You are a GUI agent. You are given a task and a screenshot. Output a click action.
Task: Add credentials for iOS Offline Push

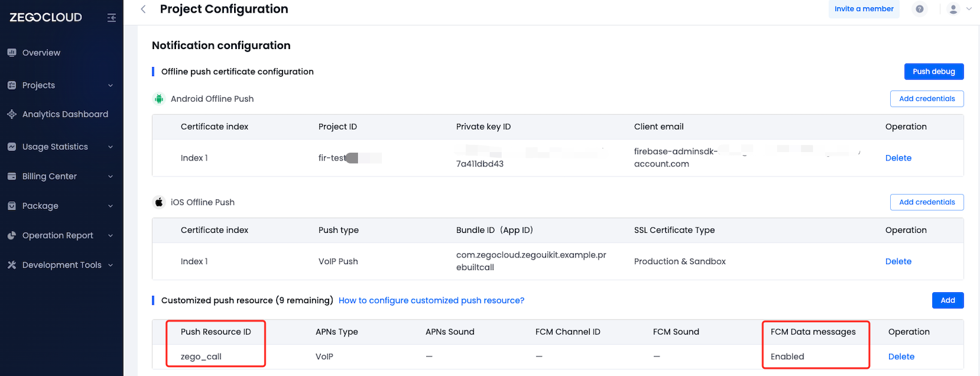927,202
